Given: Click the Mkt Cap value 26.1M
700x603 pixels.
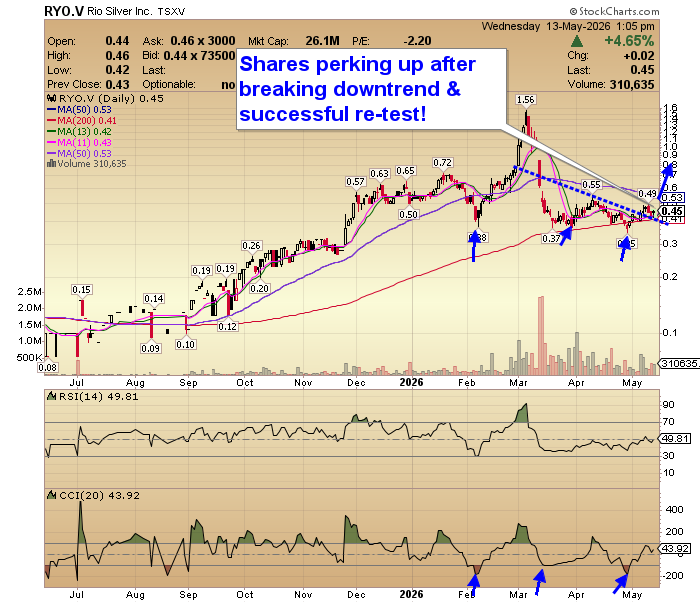Looking at the screenshot, I should [x=322, y=41].
